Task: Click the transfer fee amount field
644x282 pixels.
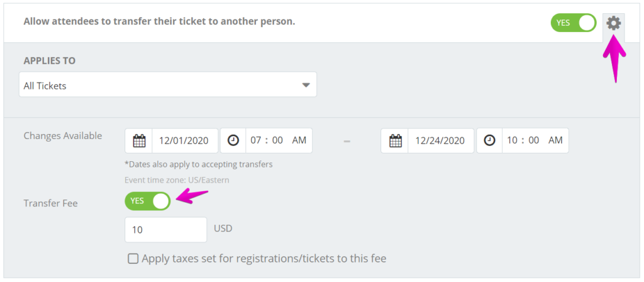Action: click(166, 229)
